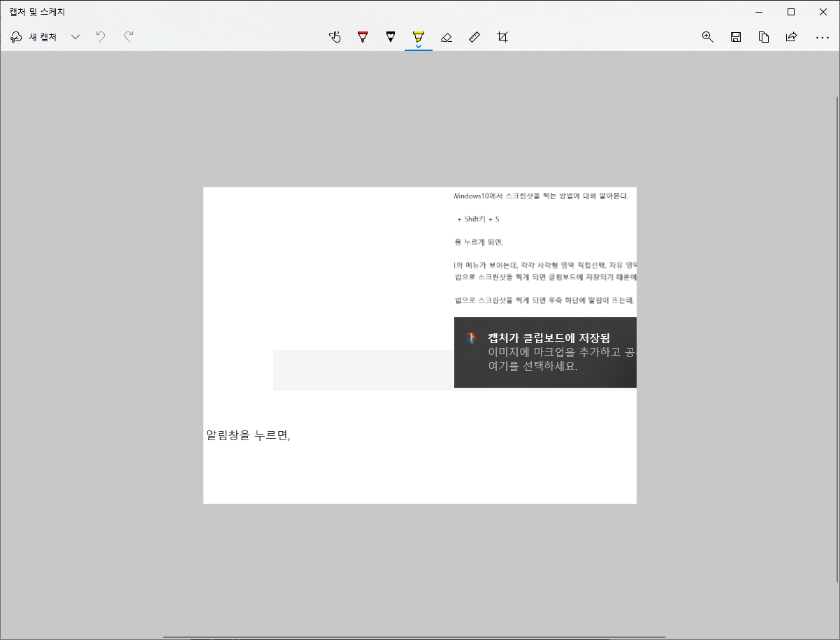Toggle touch writing tool
The height and width of the screenshot is (640, 840).
coord(335,37)
